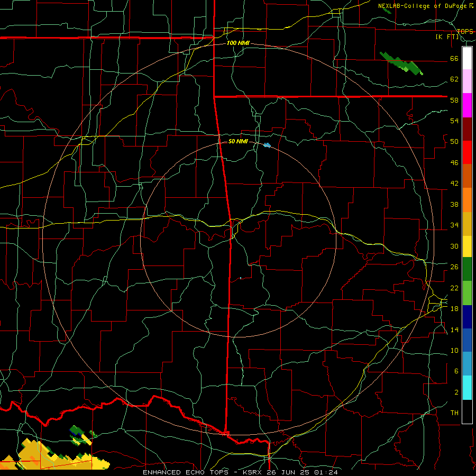Click the 66 value on the legend scale
Screen dimensions: 476x476
tap(454, 59)
